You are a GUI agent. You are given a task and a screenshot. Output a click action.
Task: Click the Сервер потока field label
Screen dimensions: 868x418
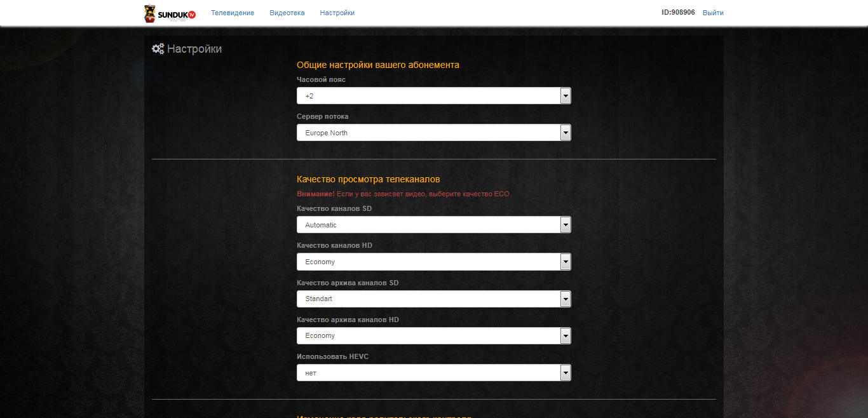322,117
